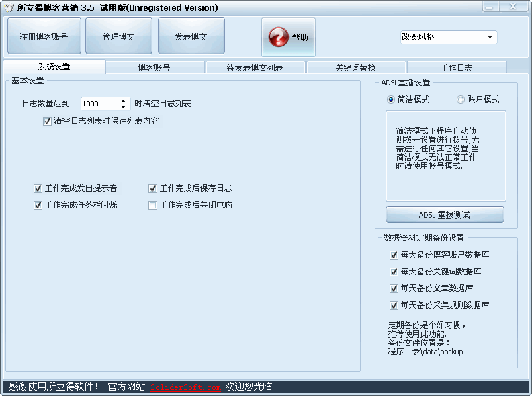The width and height of the screenshot is (532, 396).
Task: View the 工作日志 tab
Action: click(x=457, y=68)
